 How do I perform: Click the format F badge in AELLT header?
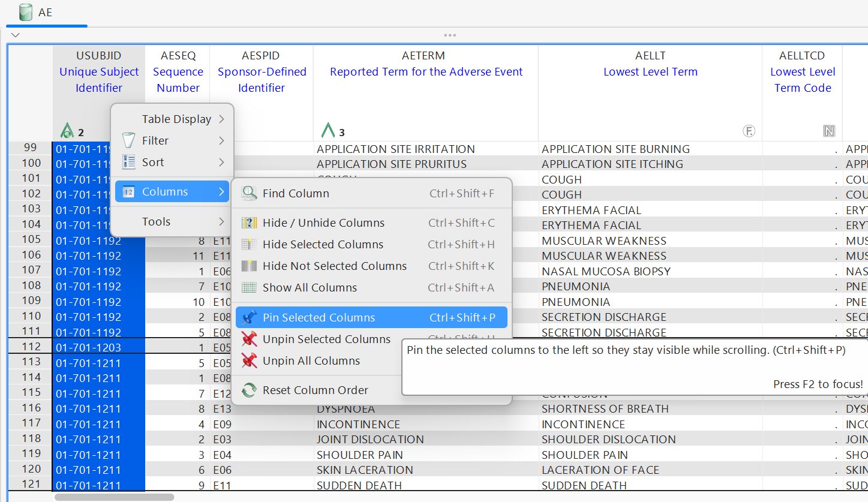[x=749, y=131]
